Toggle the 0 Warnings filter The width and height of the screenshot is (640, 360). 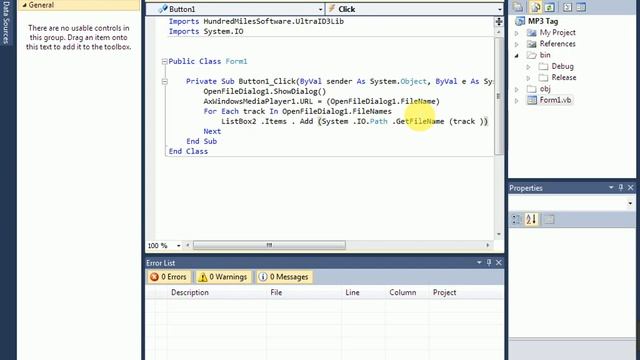coord(223,277)
